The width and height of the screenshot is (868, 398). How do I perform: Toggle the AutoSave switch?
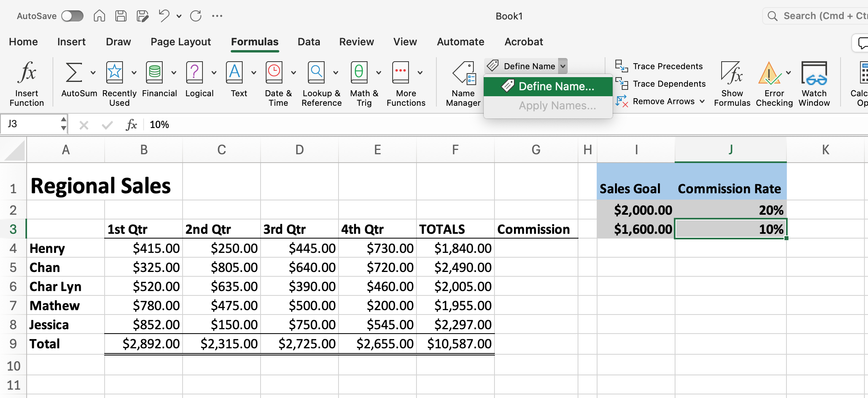click(72, 16)
